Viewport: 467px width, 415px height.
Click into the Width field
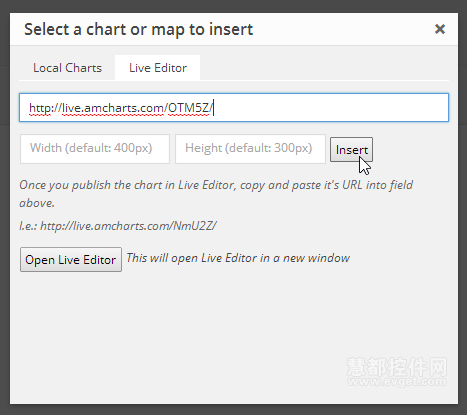(x=95, y=149)
